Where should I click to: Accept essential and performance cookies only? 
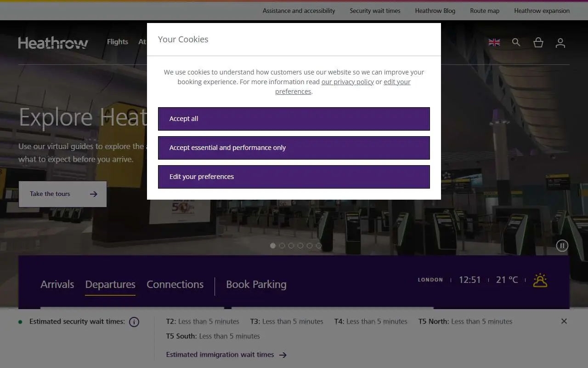point(294,148)
